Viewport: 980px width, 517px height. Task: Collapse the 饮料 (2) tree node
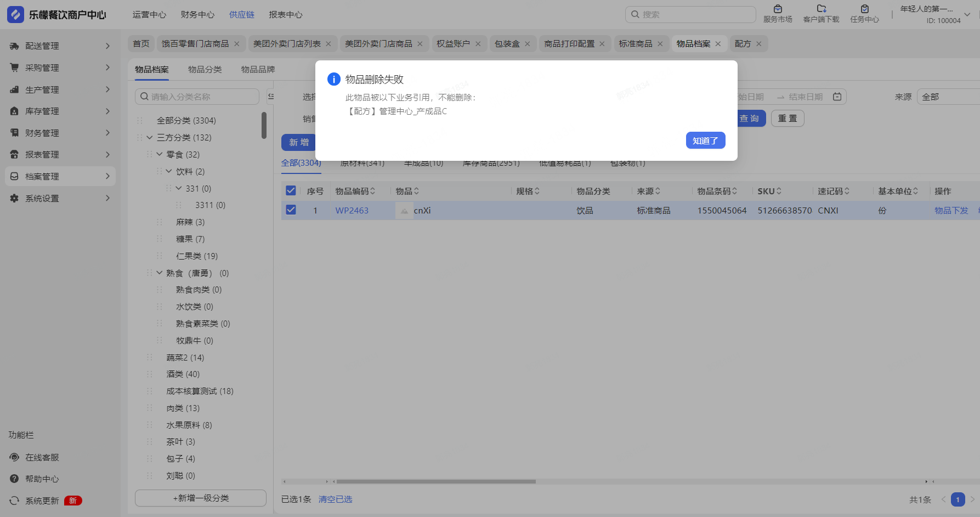coord(169,172)
